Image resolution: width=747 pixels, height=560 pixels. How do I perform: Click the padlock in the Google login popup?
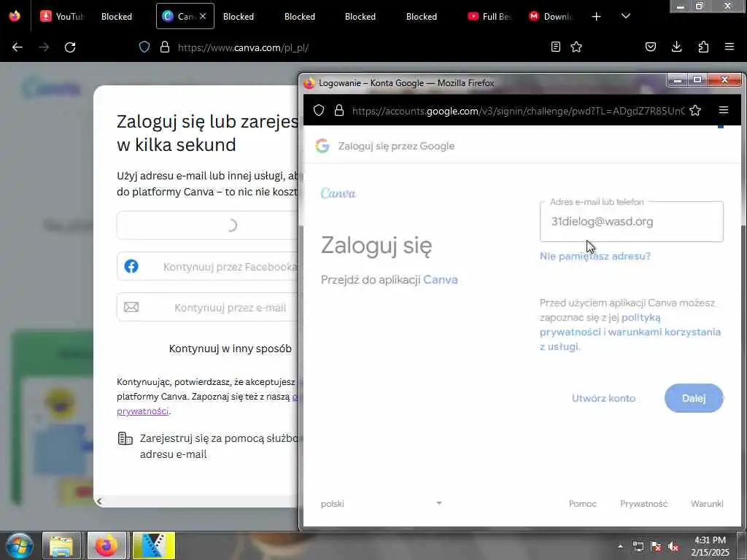click(x=339, y=111)
